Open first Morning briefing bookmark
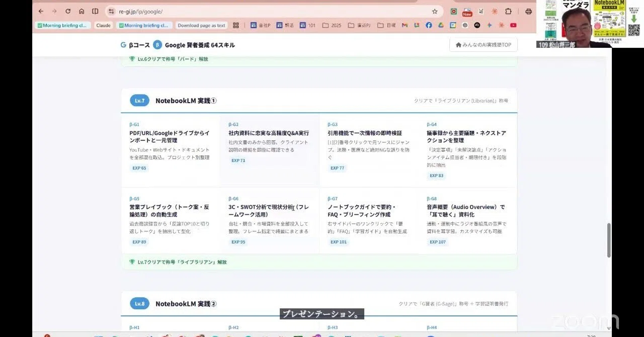 pyautogui.click(x=62, y=25)
